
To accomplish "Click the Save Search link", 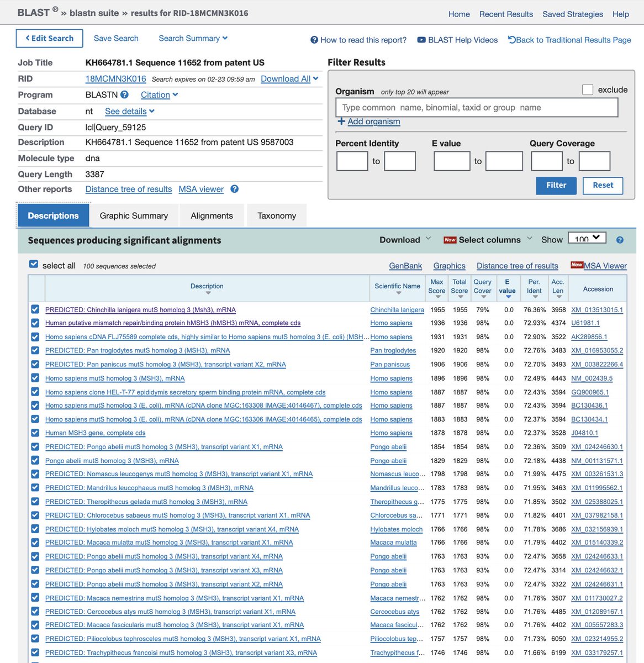I will coord(116,38).
